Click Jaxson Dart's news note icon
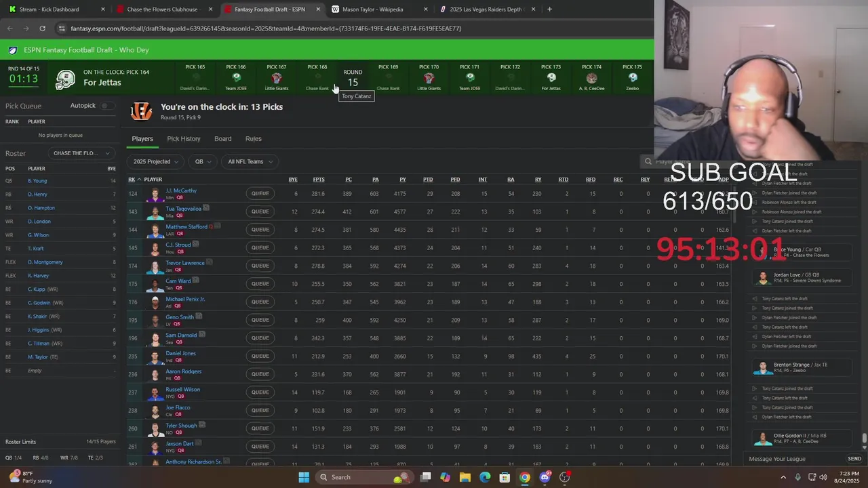Image resolution: width=868 pixels, height=488 pixels. point(199,443)
